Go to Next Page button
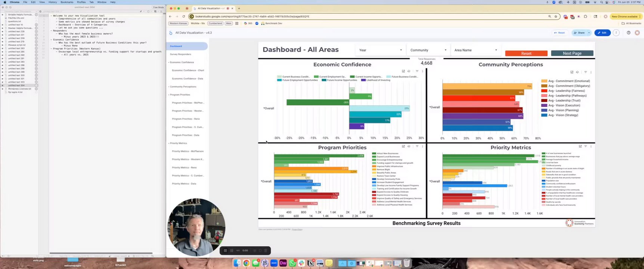The image size is (644, 269). [x=572, y=53]
